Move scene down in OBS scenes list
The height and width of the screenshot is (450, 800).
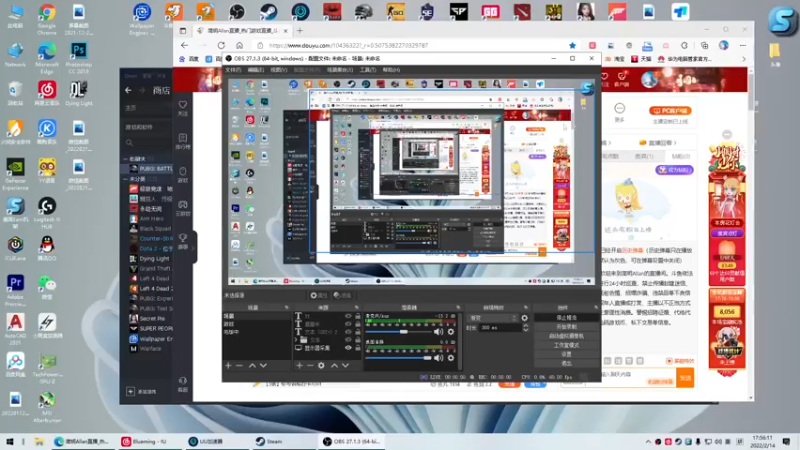[x=263, y=365]
